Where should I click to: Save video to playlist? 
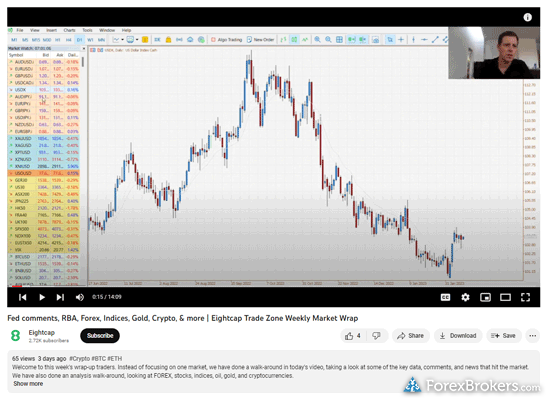[x=503, y=336]
